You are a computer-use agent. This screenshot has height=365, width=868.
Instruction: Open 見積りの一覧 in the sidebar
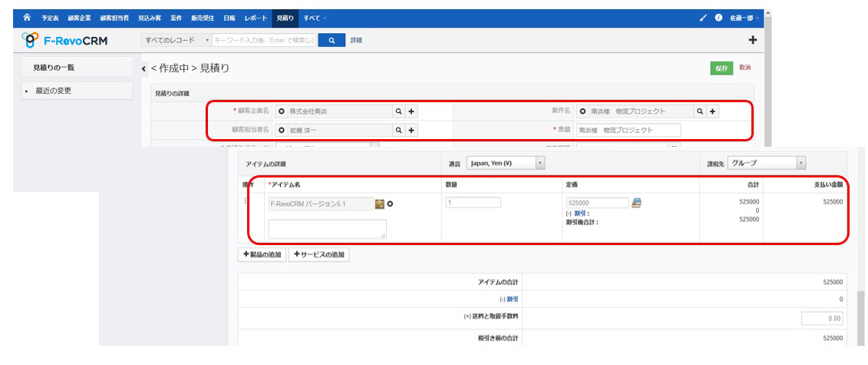click(x=77, y=67)
